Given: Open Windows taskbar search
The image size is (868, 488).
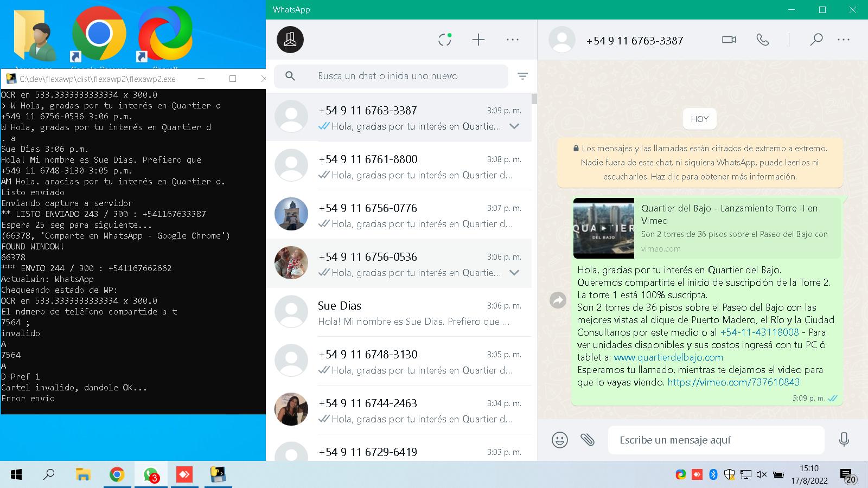Looking at the screenshot, I should (49, 475).
